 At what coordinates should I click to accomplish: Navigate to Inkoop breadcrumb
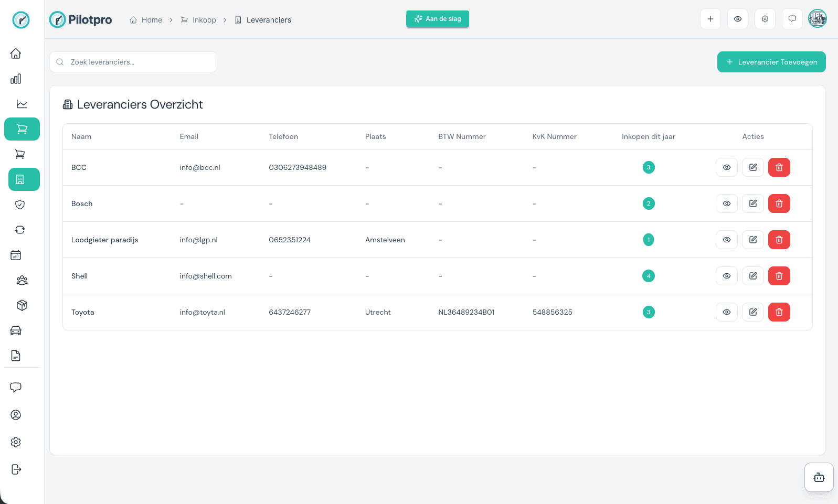[x=198, y=20]
